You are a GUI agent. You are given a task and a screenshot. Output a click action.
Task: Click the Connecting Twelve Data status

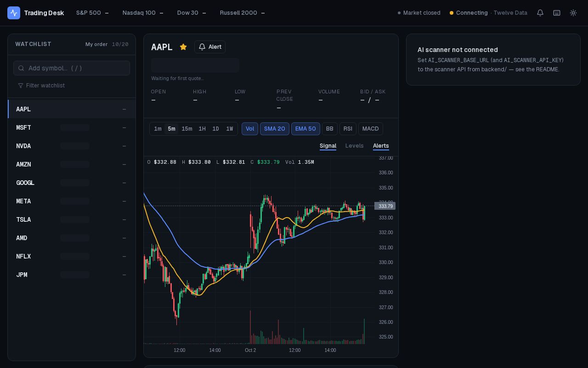pyautogui.click(x=488, y=13)
